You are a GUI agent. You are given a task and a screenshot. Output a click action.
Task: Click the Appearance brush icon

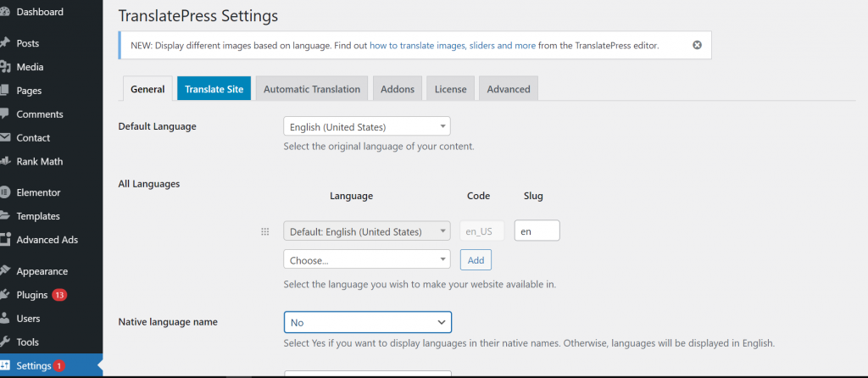[4, 271]
